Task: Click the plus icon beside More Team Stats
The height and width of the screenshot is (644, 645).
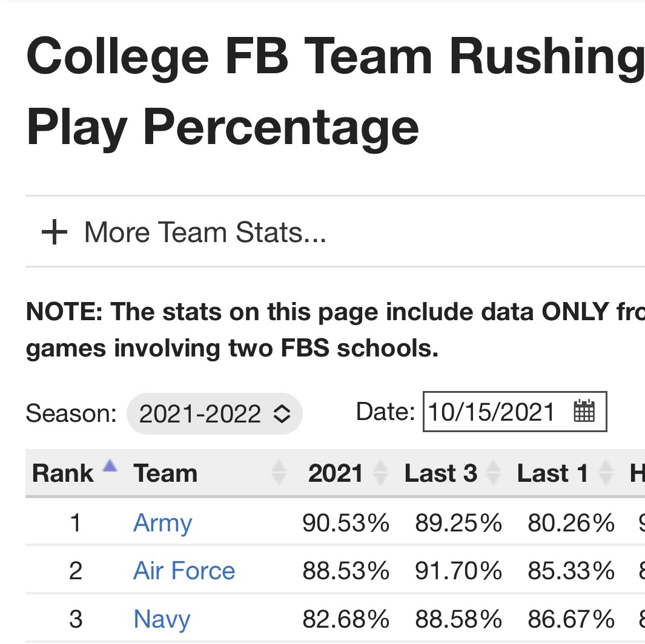Action: click(55, 232)
